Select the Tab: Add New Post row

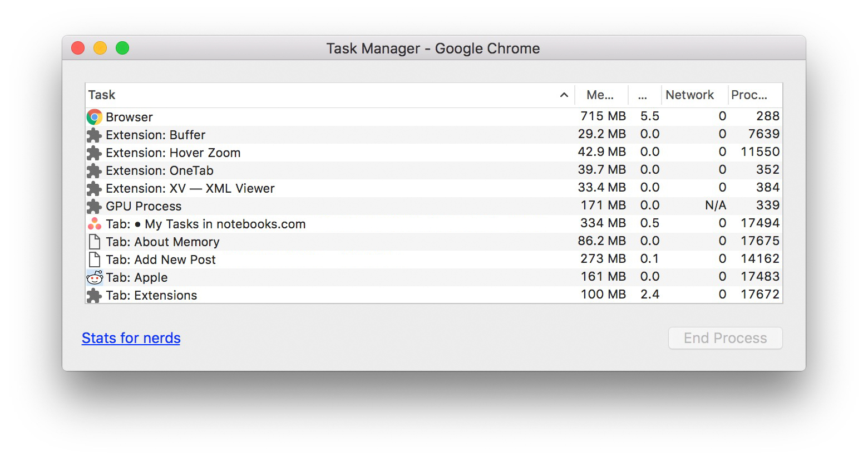434,260
